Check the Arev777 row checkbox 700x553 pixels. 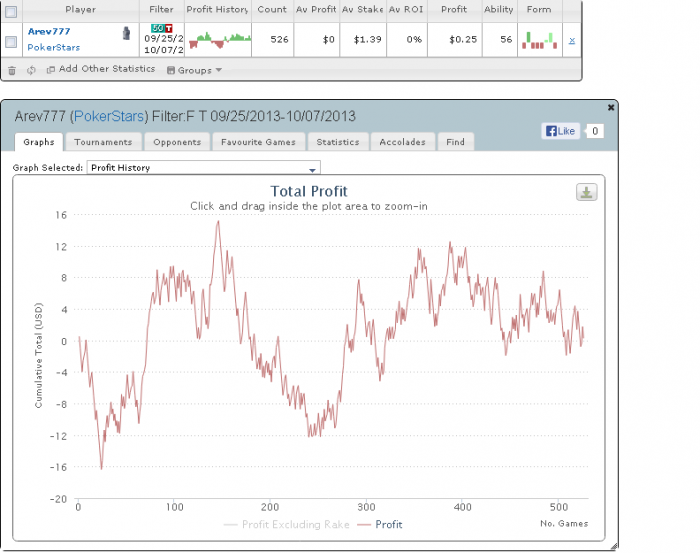pos(11,42)
